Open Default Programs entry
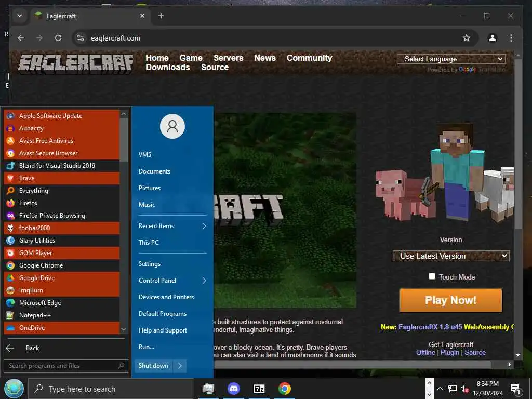This screenshot has height=399, width=532. pos(163,314)
